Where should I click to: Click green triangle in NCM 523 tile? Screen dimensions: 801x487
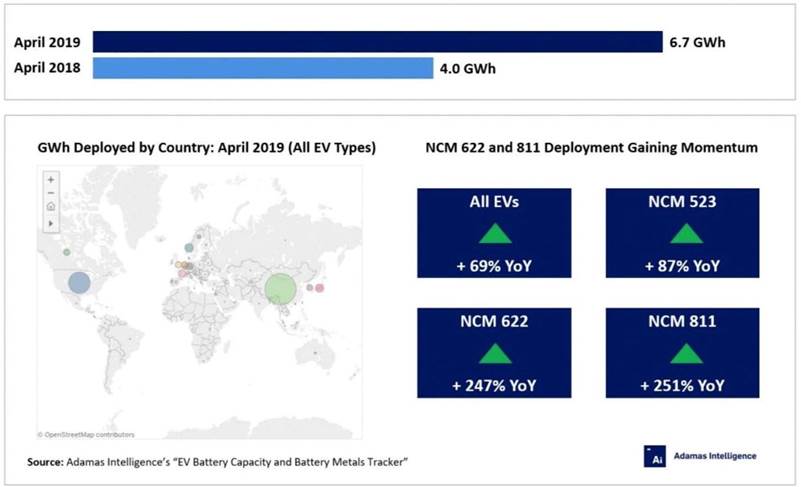pyautogui.click(x=685, y=234)
